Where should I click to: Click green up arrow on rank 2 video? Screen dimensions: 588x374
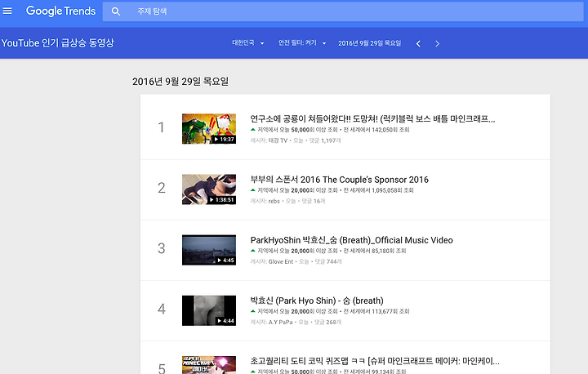(x=252, y=189)
